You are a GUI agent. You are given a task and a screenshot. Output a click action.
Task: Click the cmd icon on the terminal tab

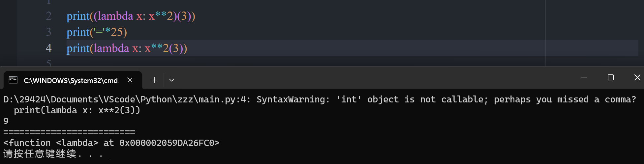[13, 80]
